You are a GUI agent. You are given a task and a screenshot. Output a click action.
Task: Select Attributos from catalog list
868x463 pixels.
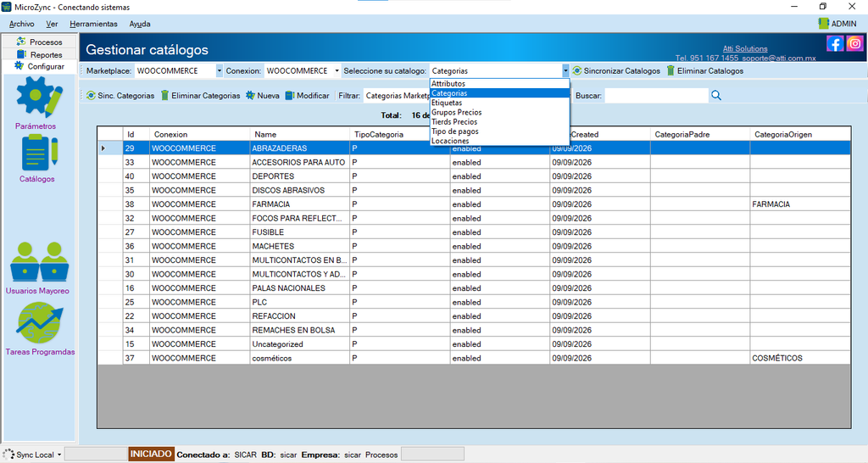pos(499,84)
